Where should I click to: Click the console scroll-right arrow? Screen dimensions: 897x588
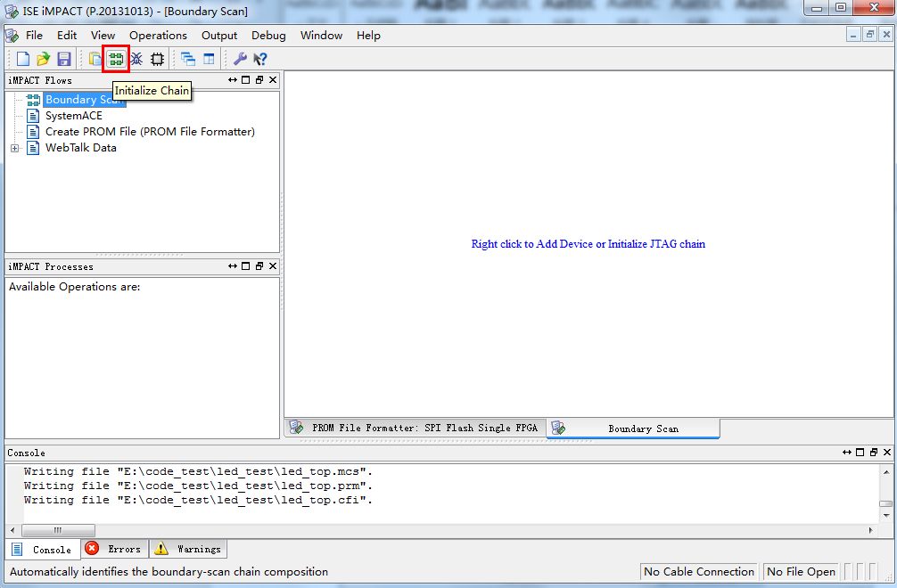[x=870, y=530]
